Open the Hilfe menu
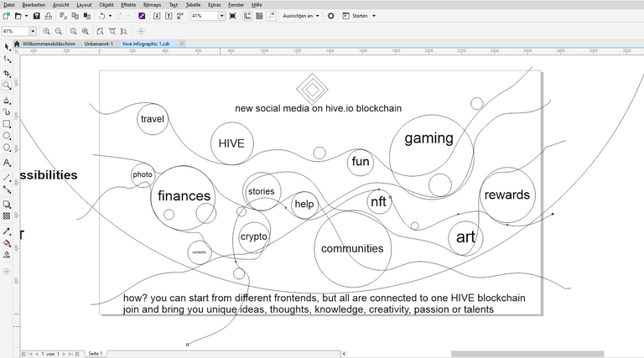 [257, 4]
